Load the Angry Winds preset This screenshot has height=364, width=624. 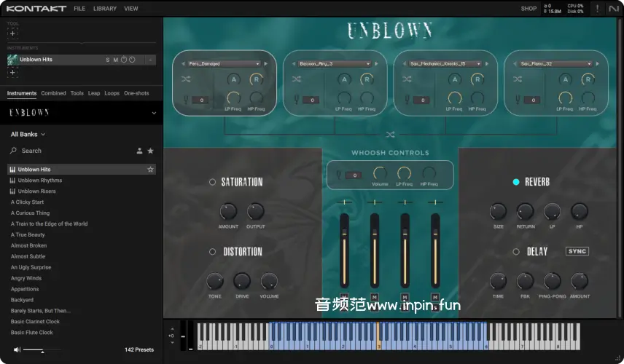(x=26, y=278)
